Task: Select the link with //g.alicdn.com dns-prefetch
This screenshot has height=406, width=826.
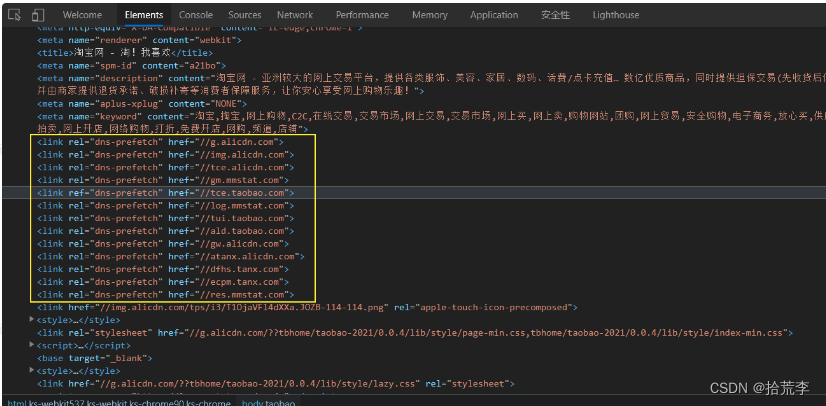Action: pos(160,142)
